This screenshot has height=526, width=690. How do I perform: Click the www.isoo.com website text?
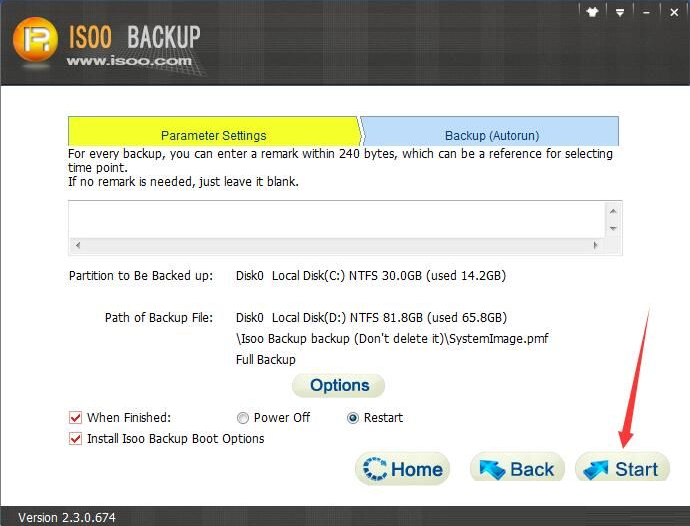point(129,61)
